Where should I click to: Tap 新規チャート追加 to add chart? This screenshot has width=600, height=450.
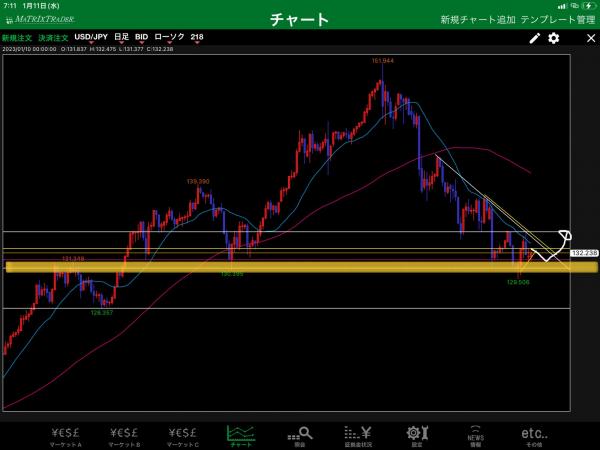pyautogui.click(x=478, y=20)
